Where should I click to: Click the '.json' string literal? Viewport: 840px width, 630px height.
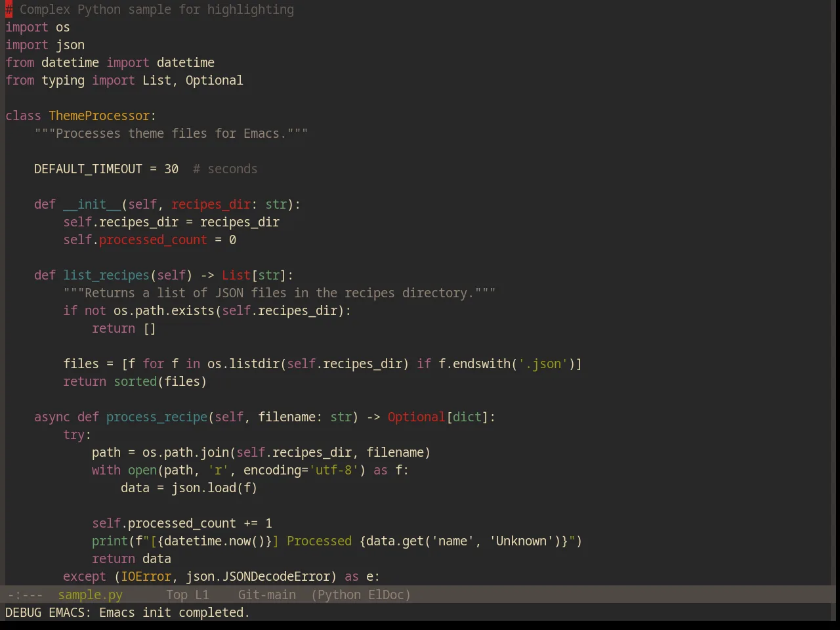point(543,364)
